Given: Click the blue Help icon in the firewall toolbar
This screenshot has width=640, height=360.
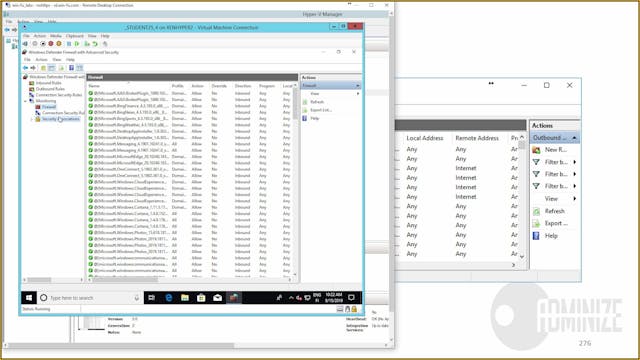Looking at the screenshot, I should point(71,68).
